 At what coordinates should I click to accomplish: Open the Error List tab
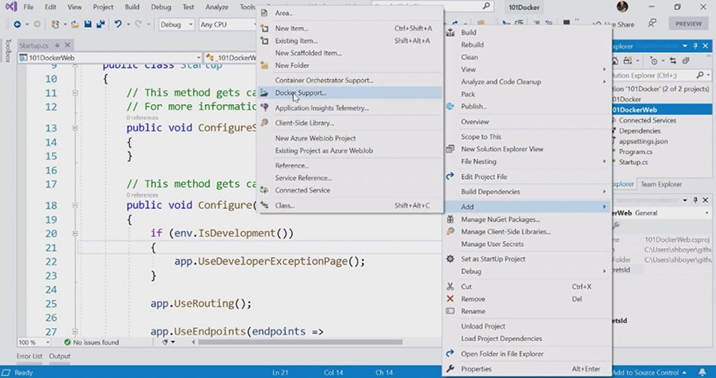pos(30,356)
